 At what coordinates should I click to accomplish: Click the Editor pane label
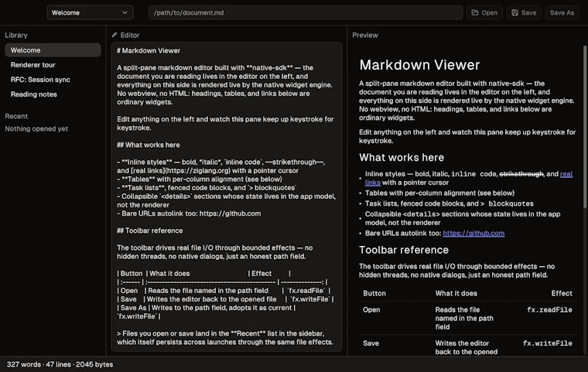(130, 35)
